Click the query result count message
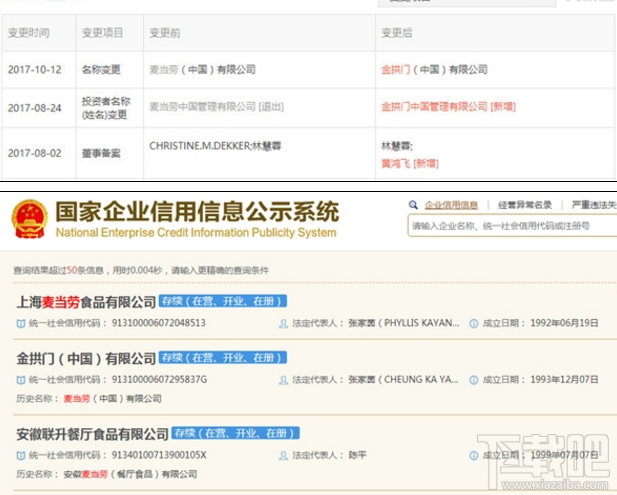The height and width of the screenshot is (495, 617). click(141, 270)
